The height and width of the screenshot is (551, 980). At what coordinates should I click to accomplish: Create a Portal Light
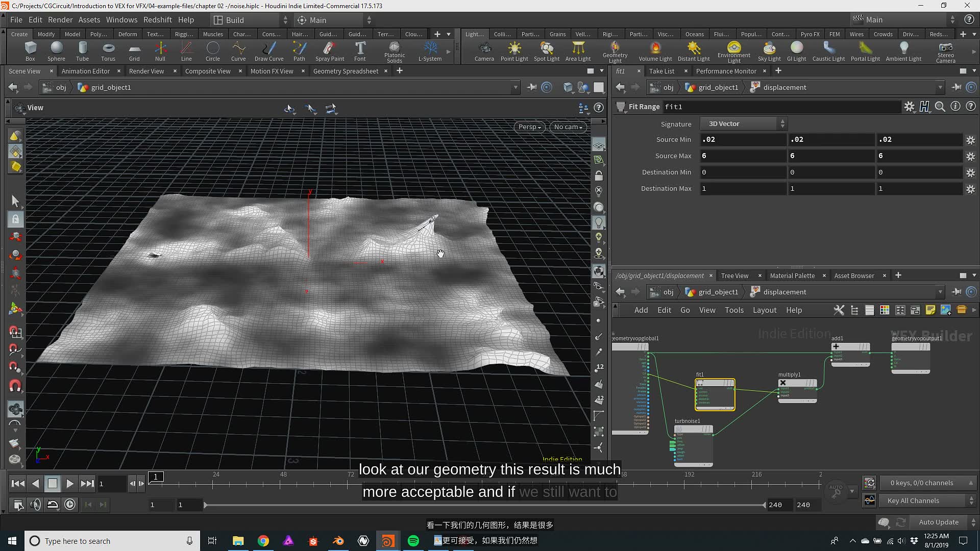[x=865, y=52]
